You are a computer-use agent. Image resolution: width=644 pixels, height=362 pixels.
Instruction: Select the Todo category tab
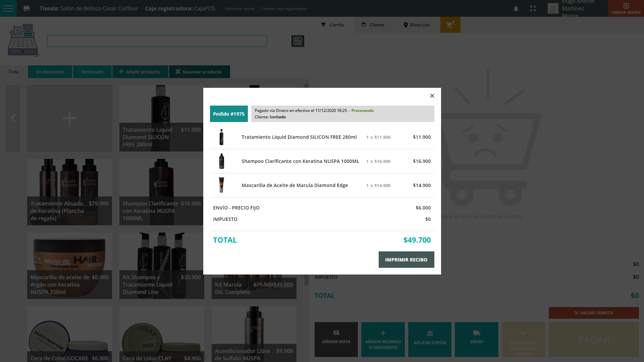[13, 72]
